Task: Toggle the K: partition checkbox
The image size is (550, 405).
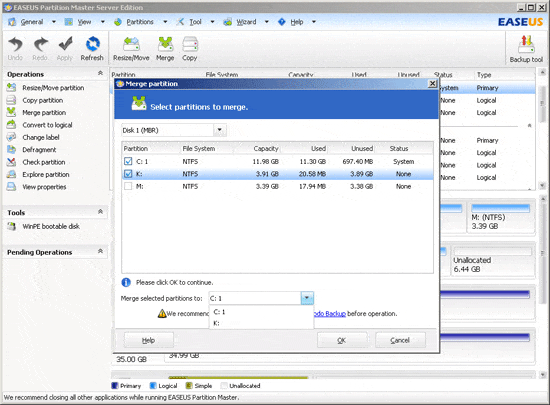Action: coord(128,174)
